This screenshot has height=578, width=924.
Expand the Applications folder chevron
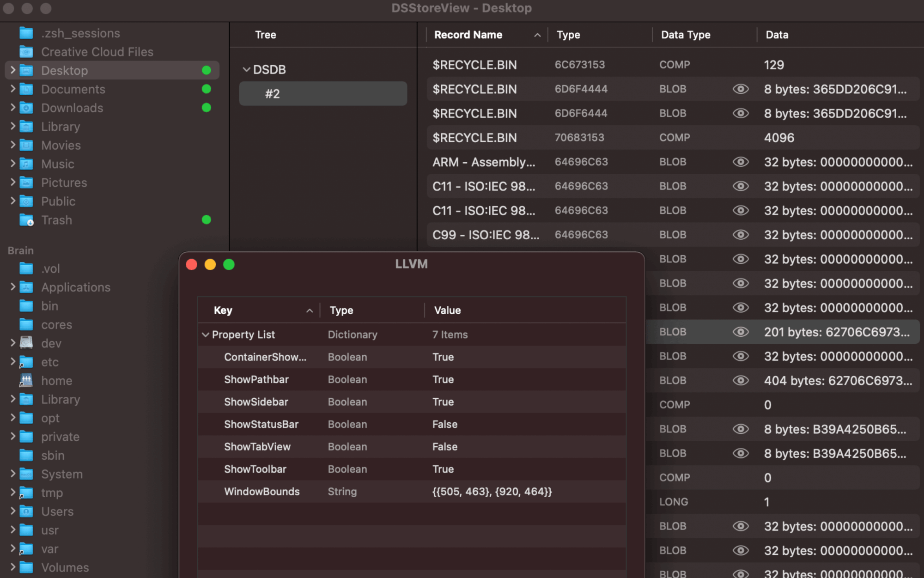point(13,287)
